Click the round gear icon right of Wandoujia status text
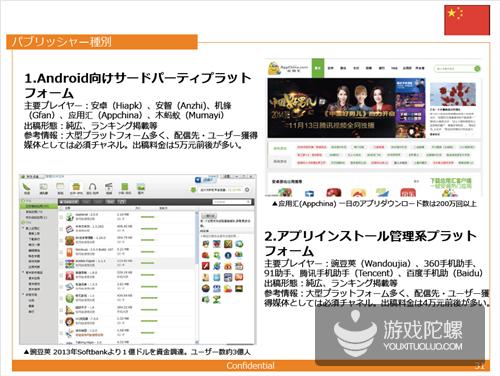This screenshot has width=500, height=376. [x=247, y=190]
